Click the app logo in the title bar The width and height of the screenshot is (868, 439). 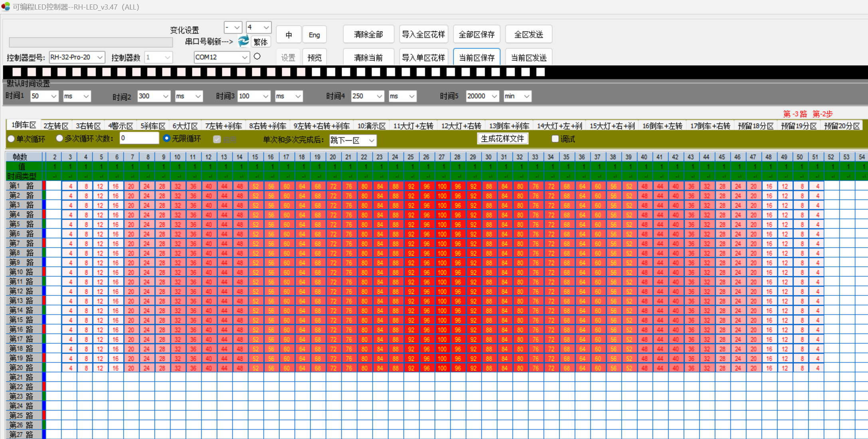(x=6, y=7)
